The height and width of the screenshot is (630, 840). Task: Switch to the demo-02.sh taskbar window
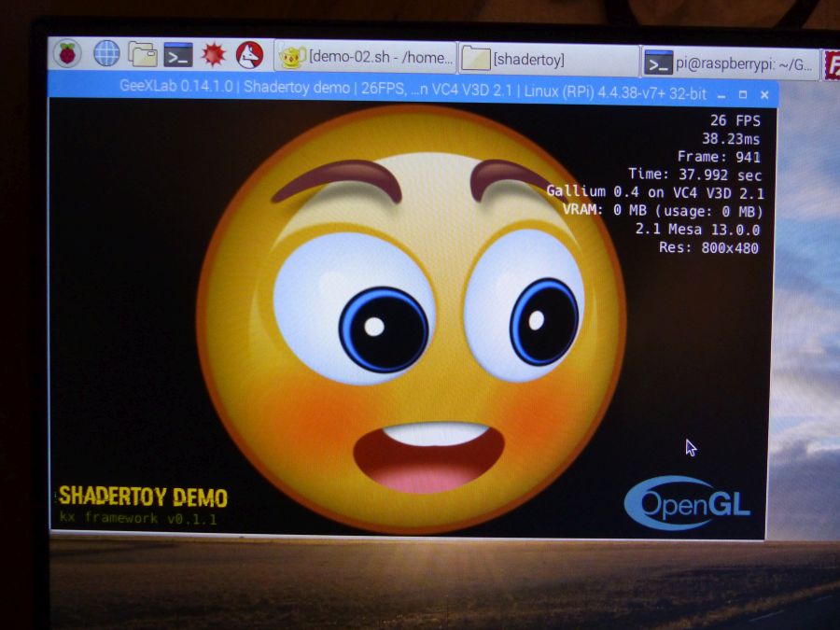365,57
